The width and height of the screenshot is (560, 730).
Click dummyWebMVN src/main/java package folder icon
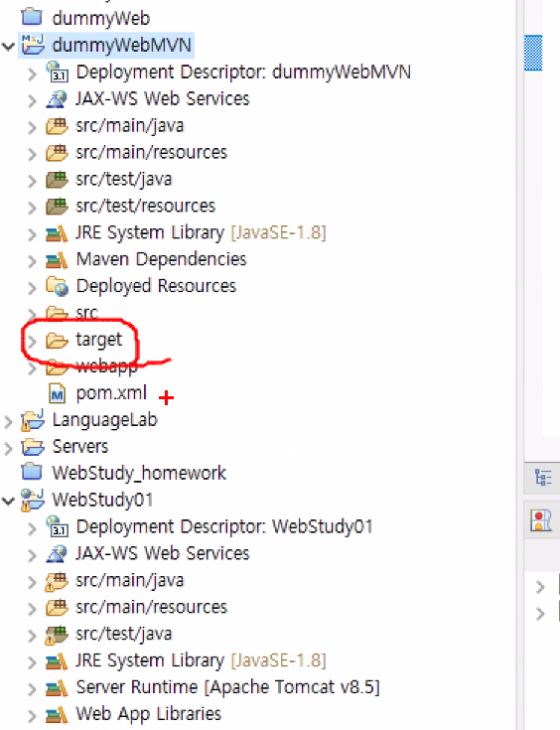pyautogui.click(x=57, y=126)
